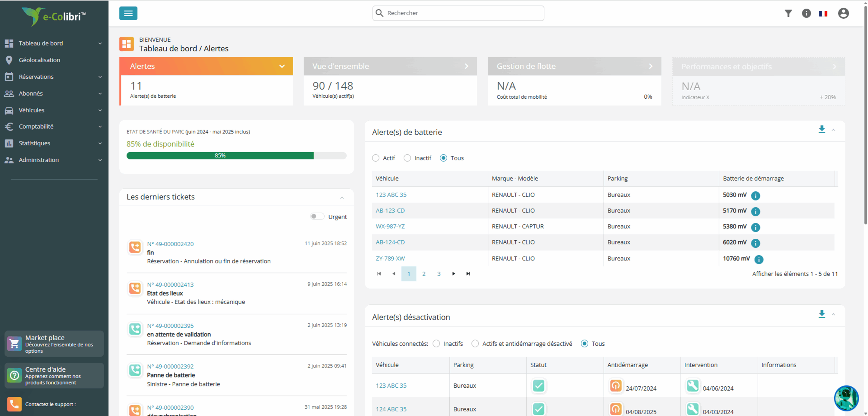Image resolution: width=868 pixels, height=416 pixels.
Task: Collapse Les derniers tickets panel
Action: (x=342, y=197)
